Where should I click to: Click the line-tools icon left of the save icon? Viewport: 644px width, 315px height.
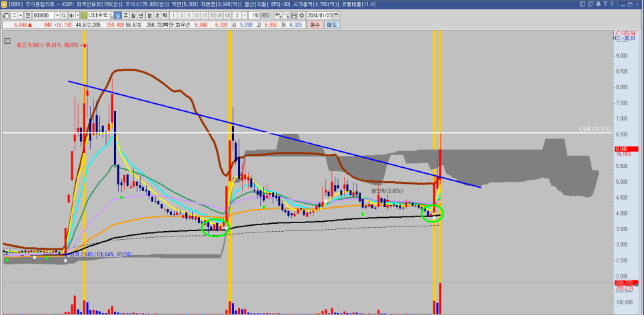(x=287, y=15)
